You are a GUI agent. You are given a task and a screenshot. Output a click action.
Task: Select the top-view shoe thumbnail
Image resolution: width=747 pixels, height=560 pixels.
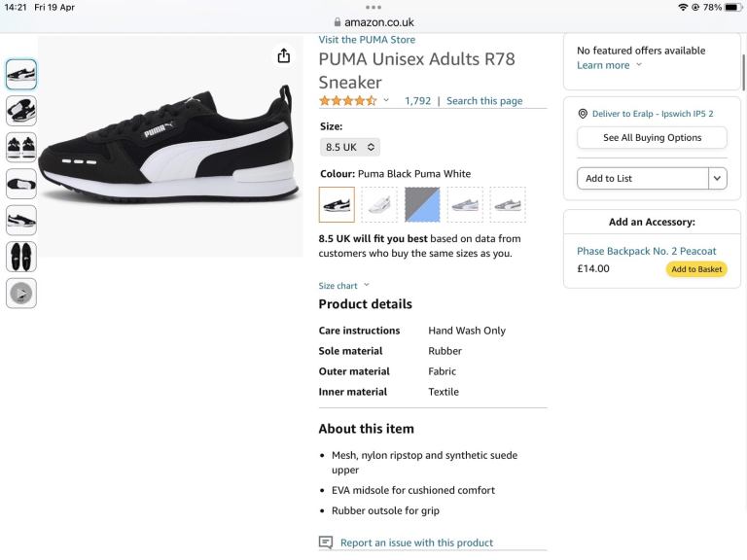21,257
